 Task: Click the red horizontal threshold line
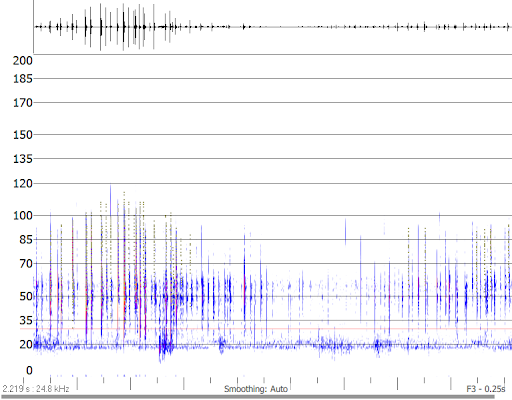pyautogui.click(x=266, y=329)
